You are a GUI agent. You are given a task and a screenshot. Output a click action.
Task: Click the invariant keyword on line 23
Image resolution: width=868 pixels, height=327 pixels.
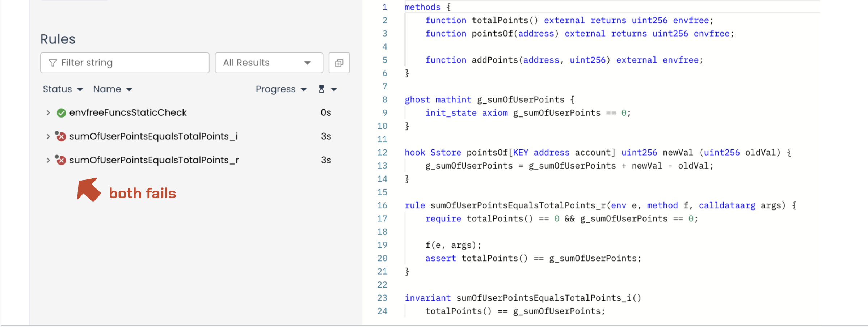[x=427, y=298]
